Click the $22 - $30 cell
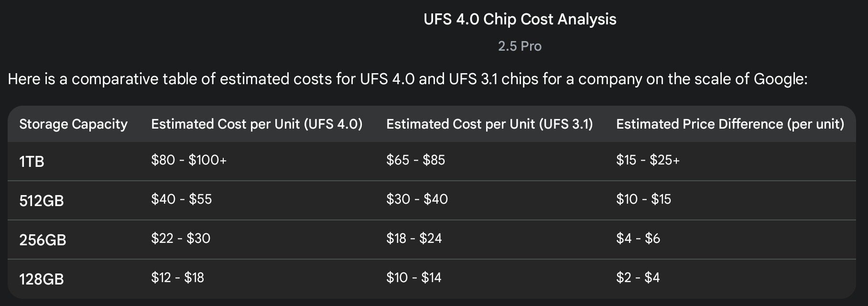This screenshot has height=306, width=868. click(x=181, y=238)
